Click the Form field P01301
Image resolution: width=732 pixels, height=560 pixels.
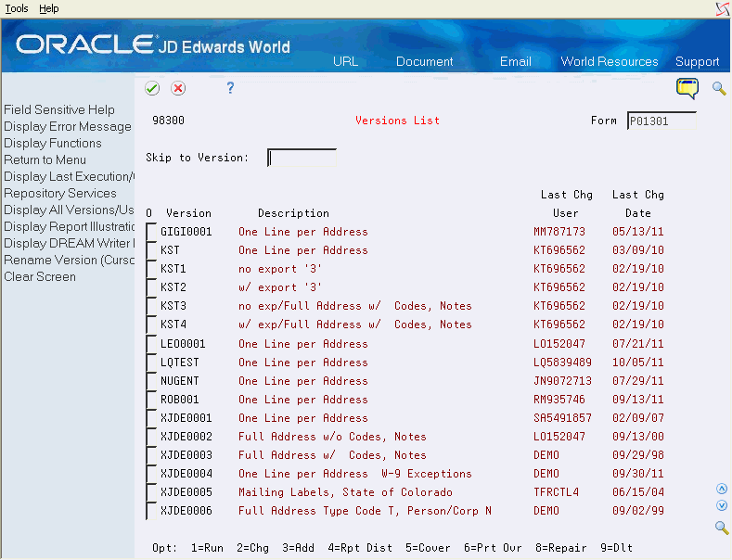pos(662,121)
